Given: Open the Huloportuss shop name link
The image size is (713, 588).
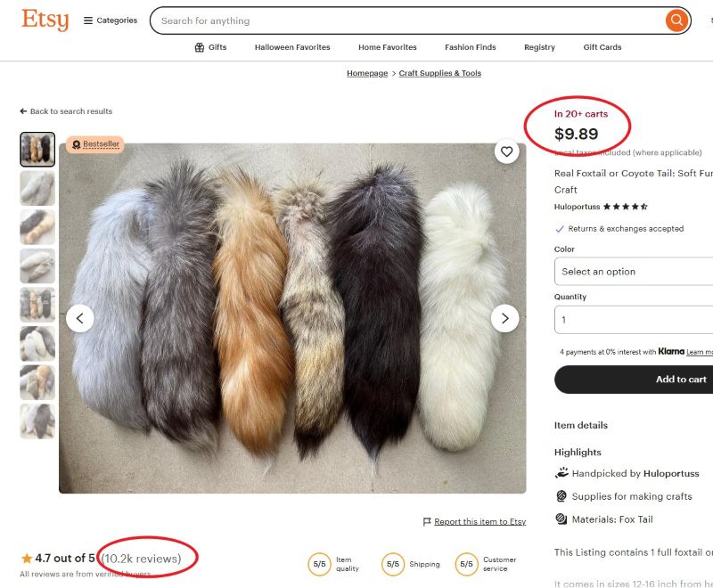Looking at the screenshot, I should click(577, 207).
